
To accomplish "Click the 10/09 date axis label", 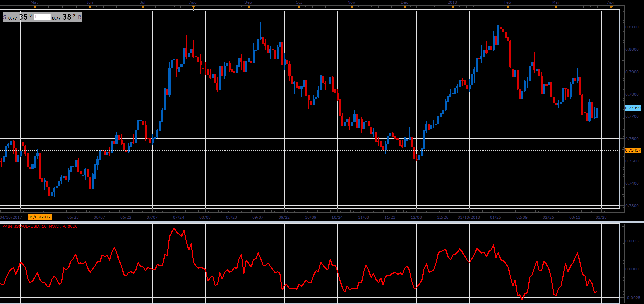I will point(310,217).
